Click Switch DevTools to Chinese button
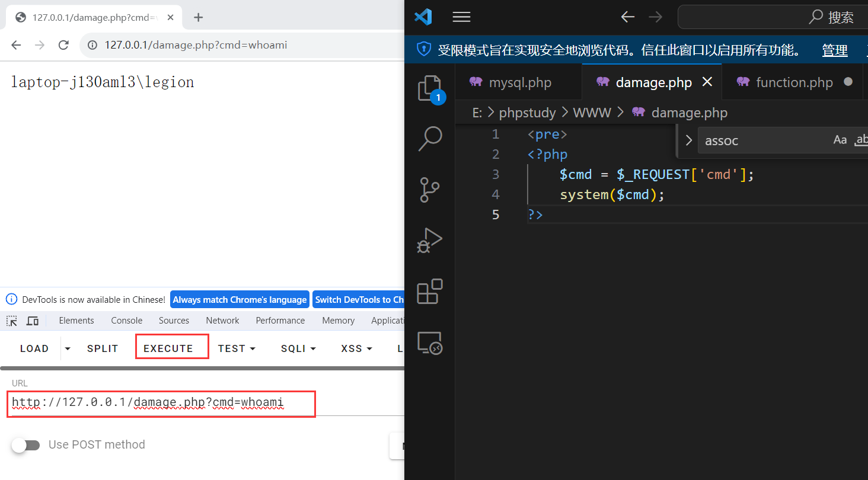This screenshot has width=868, height=480. 359,300
